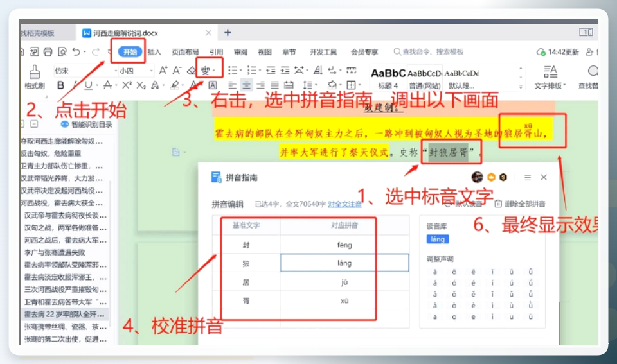Click the ruler/tab stops icon
617x364 pixels.
pyautogui.click(x=352, y=71)
